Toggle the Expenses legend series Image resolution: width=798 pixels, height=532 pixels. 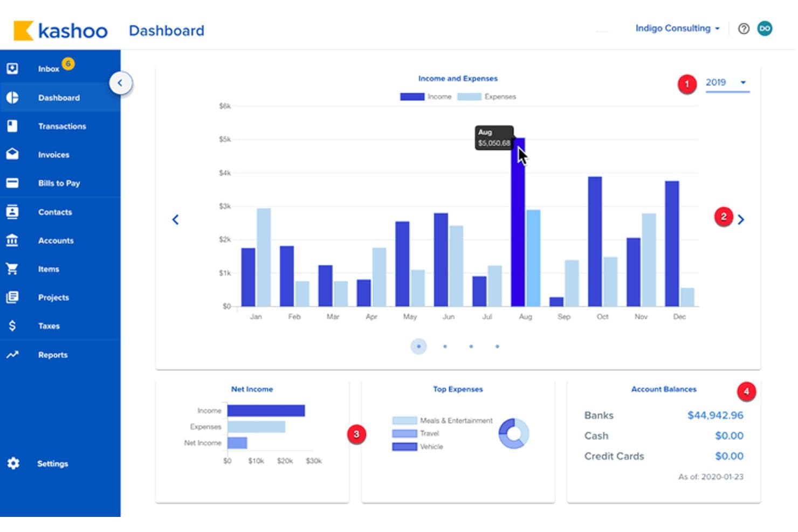(x=486, y=96)
